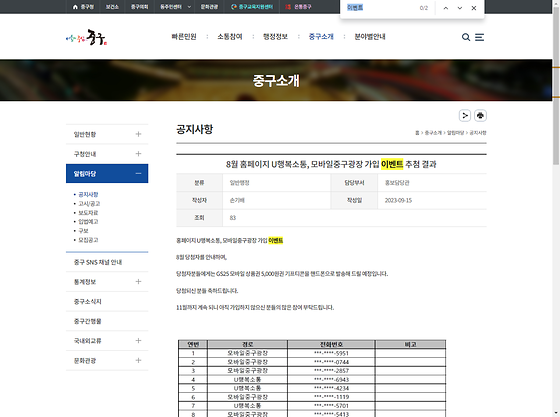Expand the 국내외교류 sidebar section
Image resolution: width=560 pixels, height=417 pixels.
tap(138, 341)
